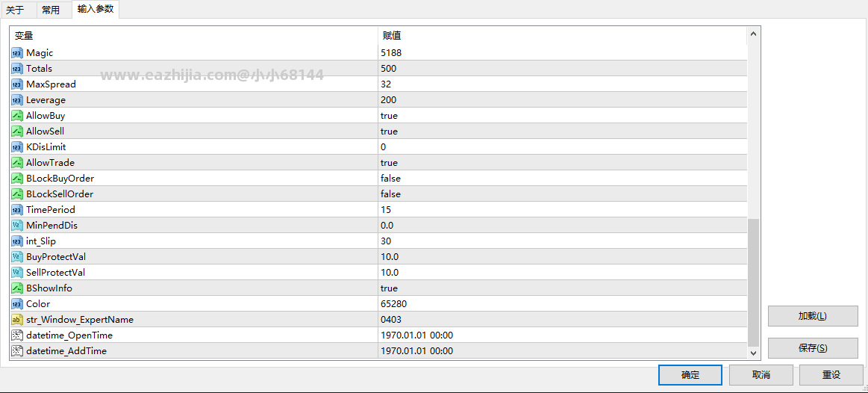Viewport: 868px width, 393px height.
Task: Click the scrollbar up arrow of parameter list
Action: 753,34
